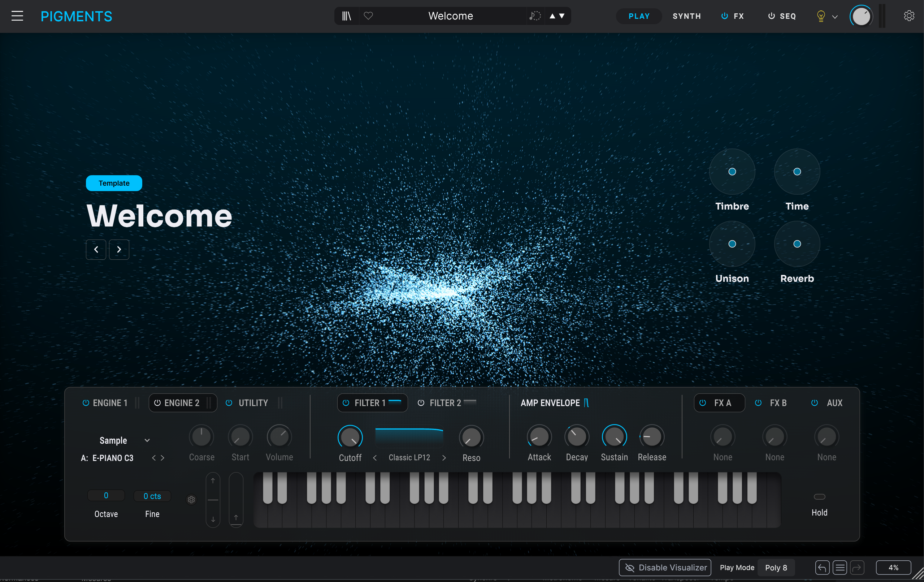Toggle Filter 2 power button
This screenshot has width=924, height=582.
pyautogui.click(x=421, y=403)
